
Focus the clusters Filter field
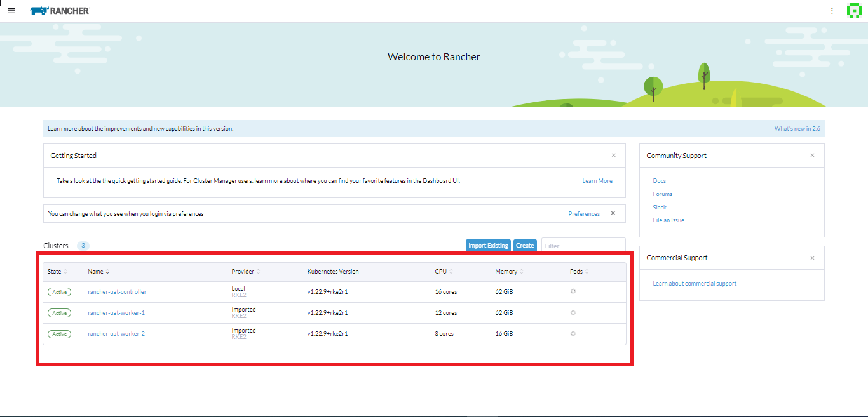coord(583,246)
